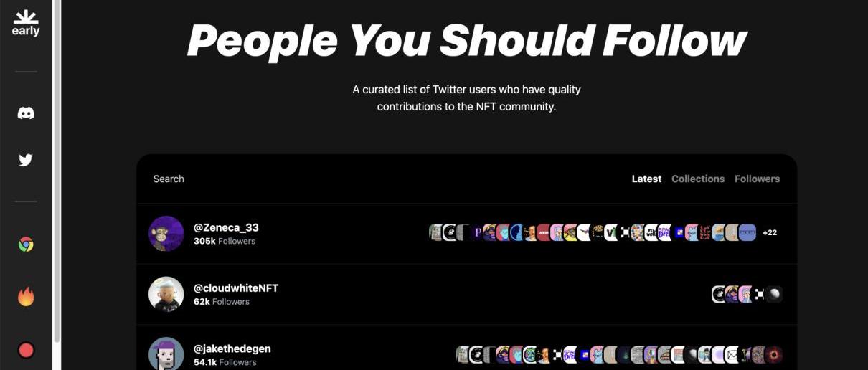Open the flame icon in sidebar
The height and width of the screenshot is (370, 868).
[26, 296]
